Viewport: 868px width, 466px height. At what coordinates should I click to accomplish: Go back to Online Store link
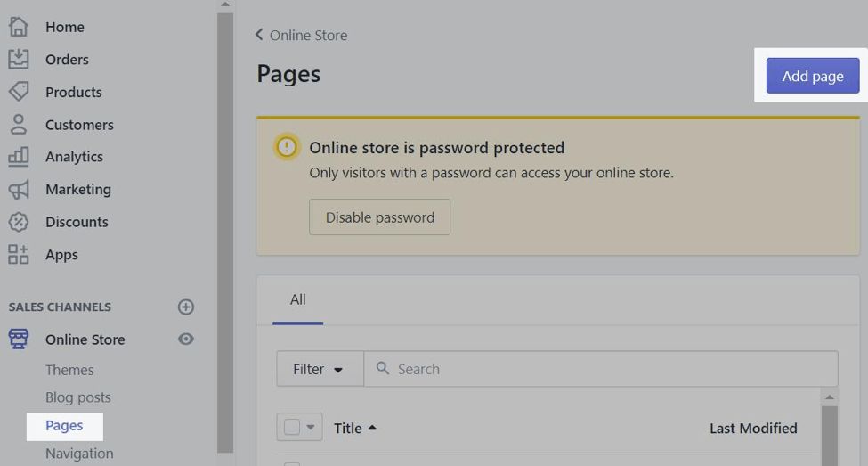[x=302, y=35]
